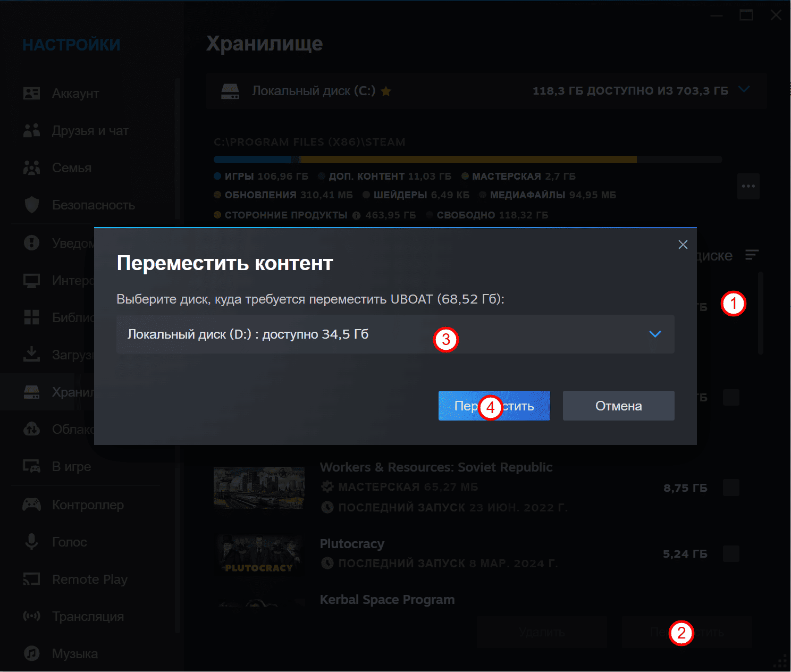Click the settings sidebar scrollbar
The width and height of the screenshot is (791, 672).
178,355
